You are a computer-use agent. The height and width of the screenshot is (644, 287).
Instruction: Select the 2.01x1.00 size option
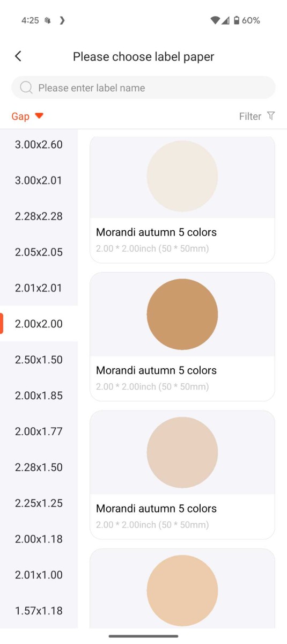pos(39,575)
